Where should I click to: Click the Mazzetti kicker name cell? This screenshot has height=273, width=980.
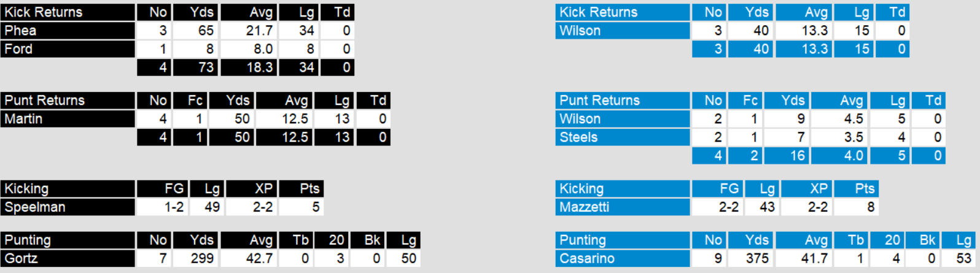[x=623, y=207]
